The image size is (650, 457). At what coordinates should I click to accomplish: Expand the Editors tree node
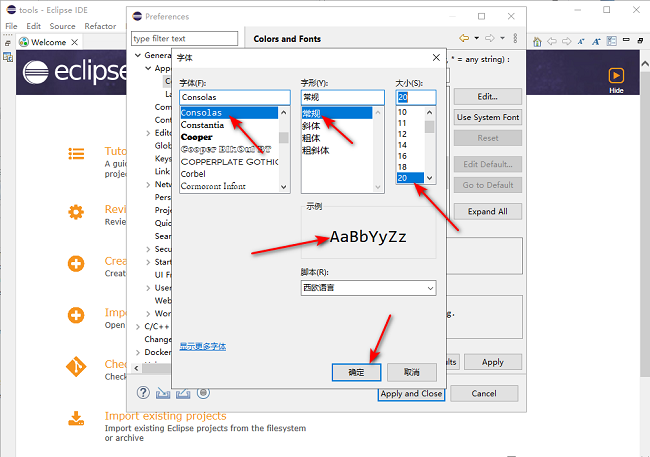[x=148, y=133]
